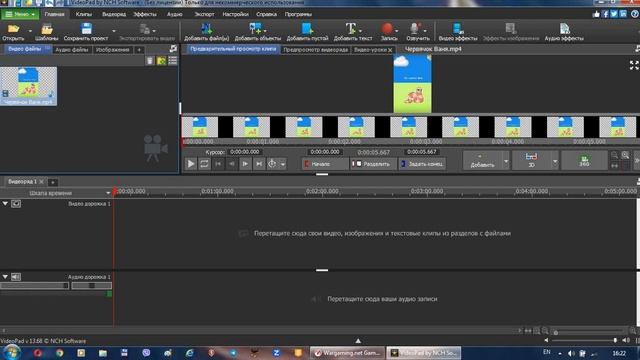
Task: Open Предварительный просмотр клипа tab
Action: click(x=233, y=49)
